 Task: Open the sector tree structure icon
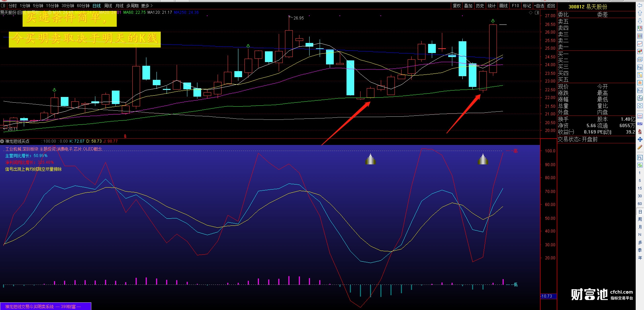(x=640, y=75)
